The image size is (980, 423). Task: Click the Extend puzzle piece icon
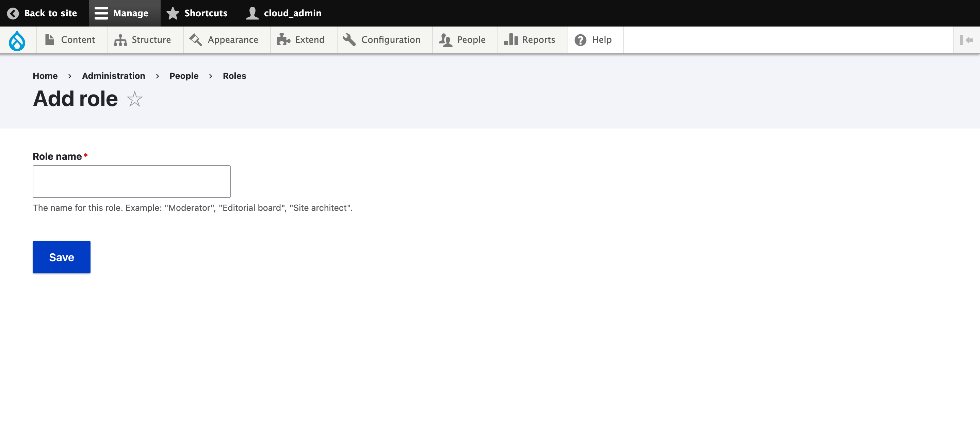pos(283,40)
